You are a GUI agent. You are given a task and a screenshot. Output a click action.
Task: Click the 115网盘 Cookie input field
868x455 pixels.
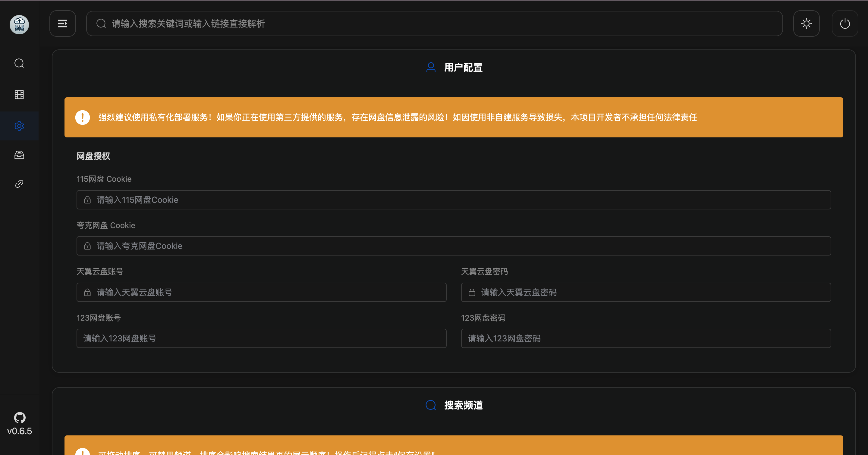click(x=454, y=200)
